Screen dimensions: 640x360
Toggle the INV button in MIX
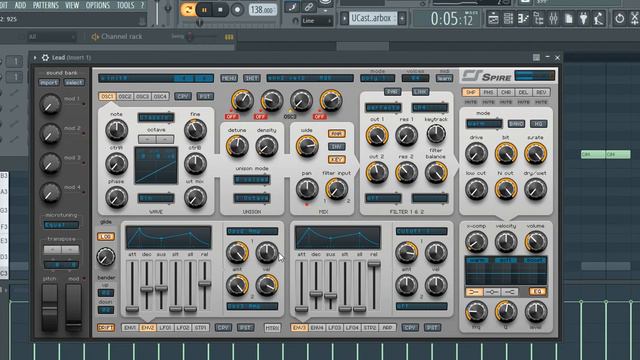(337, 147)
